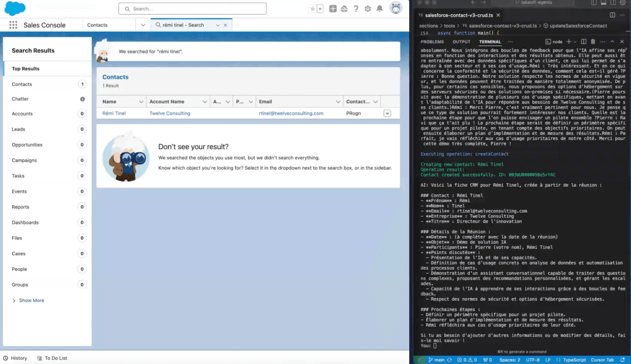Open main git branch in status bar
Screen dimensions: 631x364
pos(436,360)
